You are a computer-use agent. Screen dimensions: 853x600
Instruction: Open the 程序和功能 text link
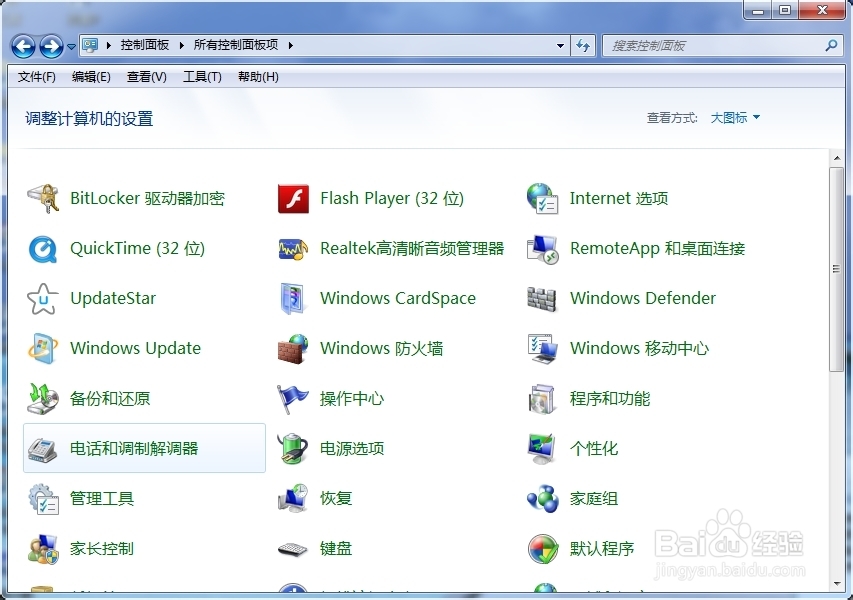[x=610, y=399]
